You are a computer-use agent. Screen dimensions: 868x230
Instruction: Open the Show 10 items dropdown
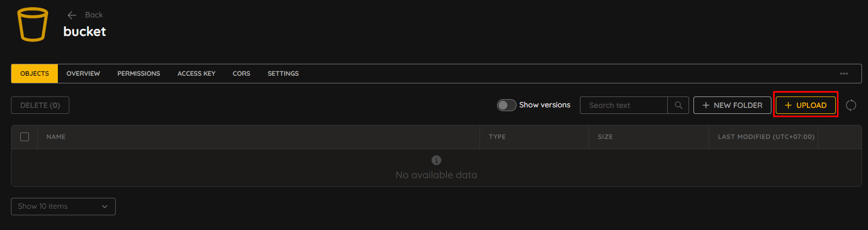click(x=63, y=207)
